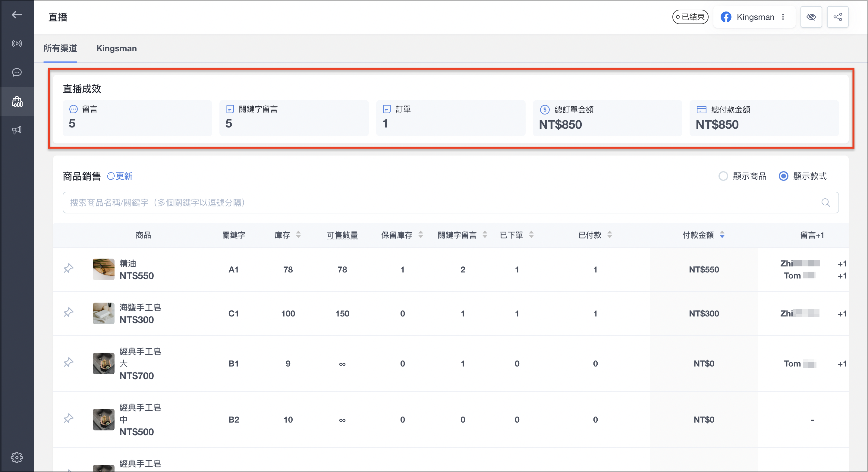Open the shopping bag sidebar icon

pos(17,101)
